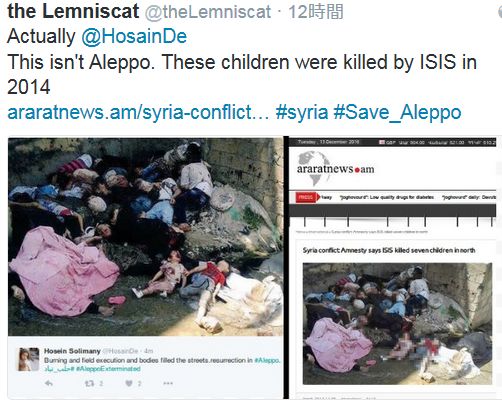Click Hosein Solimany's profile avatar
502x402 pixels.
pyautogui.click(x=28, y=359)
